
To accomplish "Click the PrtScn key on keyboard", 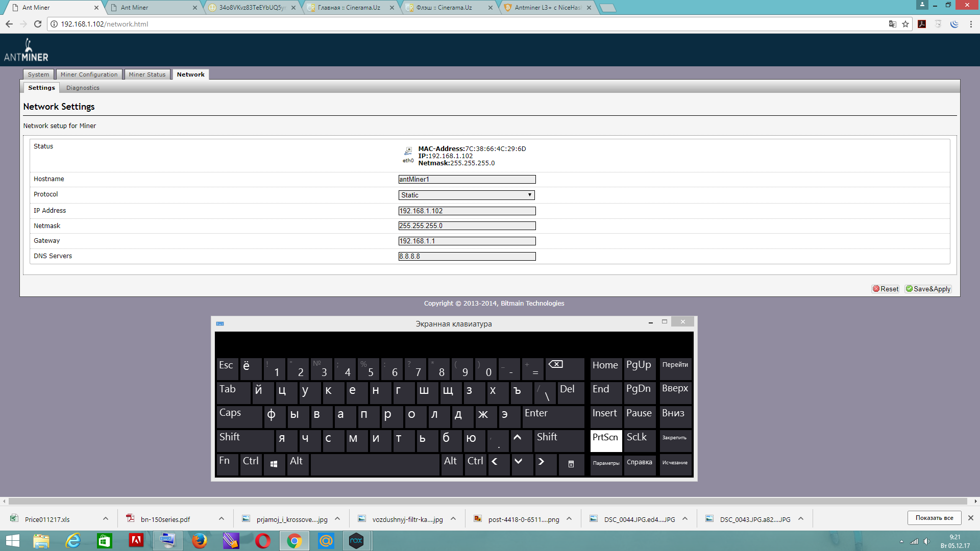I will click(x=606, y=441).
